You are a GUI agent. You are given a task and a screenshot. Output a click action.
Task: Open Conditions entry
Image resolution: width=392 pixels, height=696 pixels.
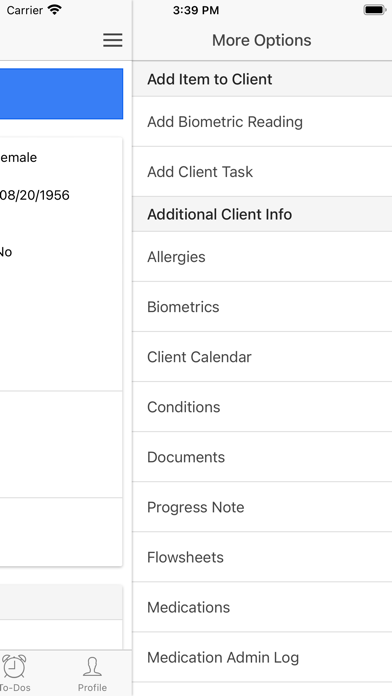click(262, 407)
